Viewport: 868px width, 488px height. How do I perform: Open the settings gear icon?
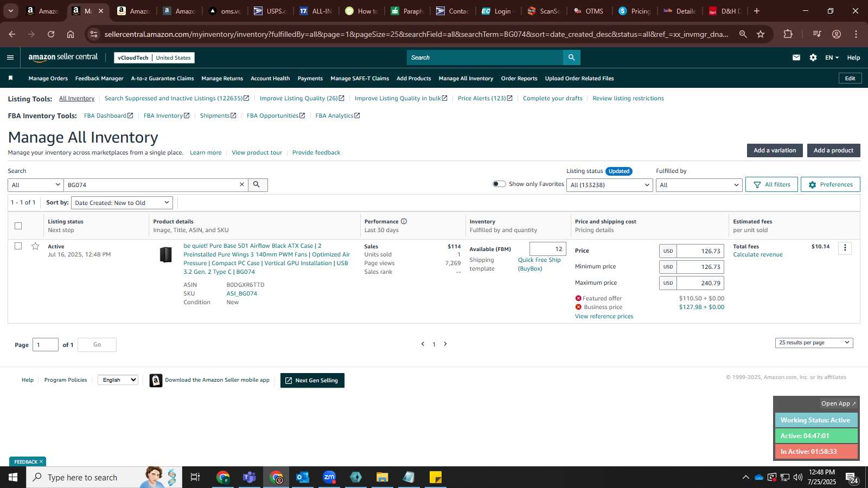pyautogui.click(x=813, y=57)
